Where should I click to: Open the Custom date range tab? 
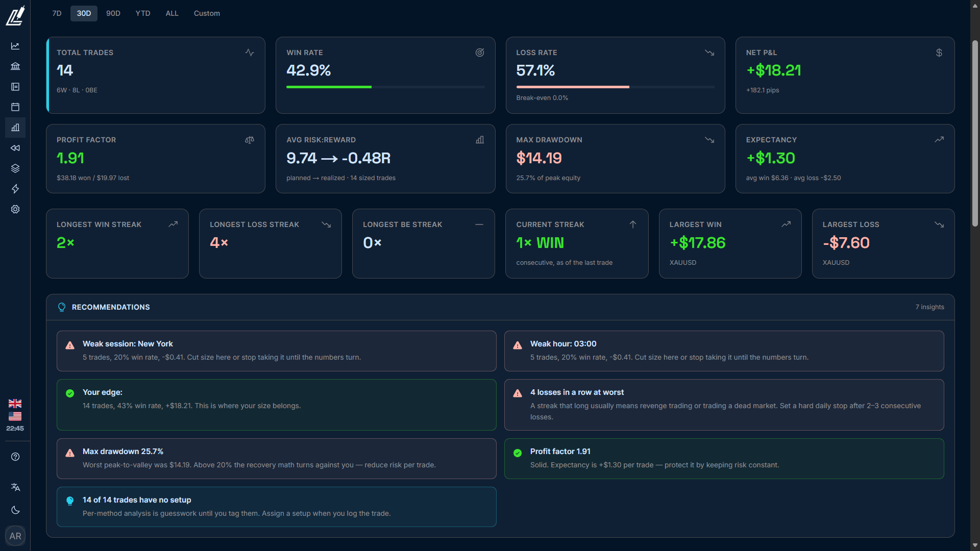click(x=207, y=13)
